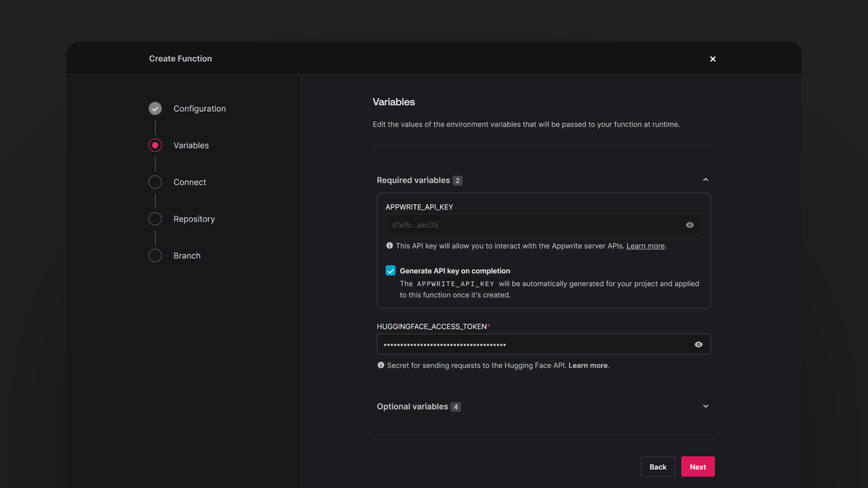Click the Next button
Image resolution: width=868 pixels, height=488 pixels.
click(698, 467)
